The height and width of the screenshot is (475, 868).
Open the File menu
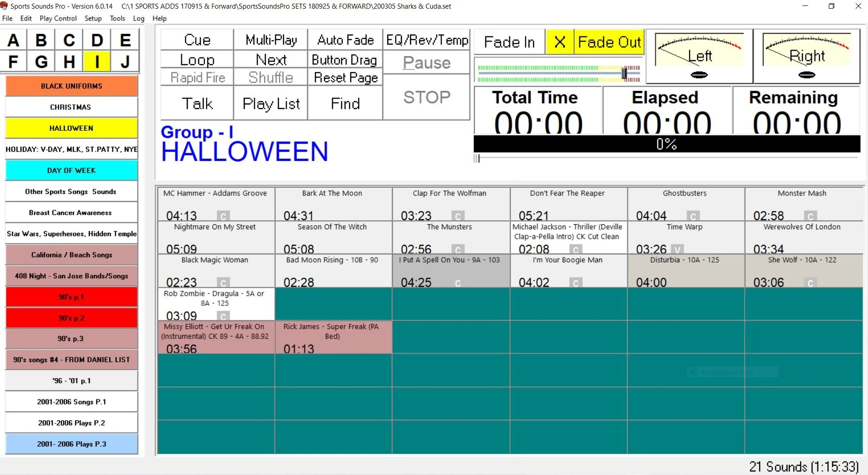click(7, 18)
